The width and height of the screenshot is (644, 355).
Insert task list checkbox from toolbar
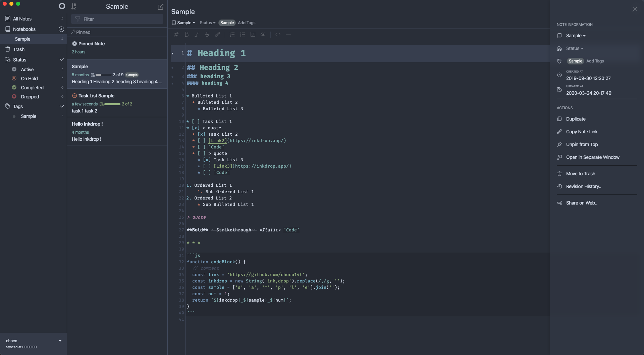coord(253,34)
